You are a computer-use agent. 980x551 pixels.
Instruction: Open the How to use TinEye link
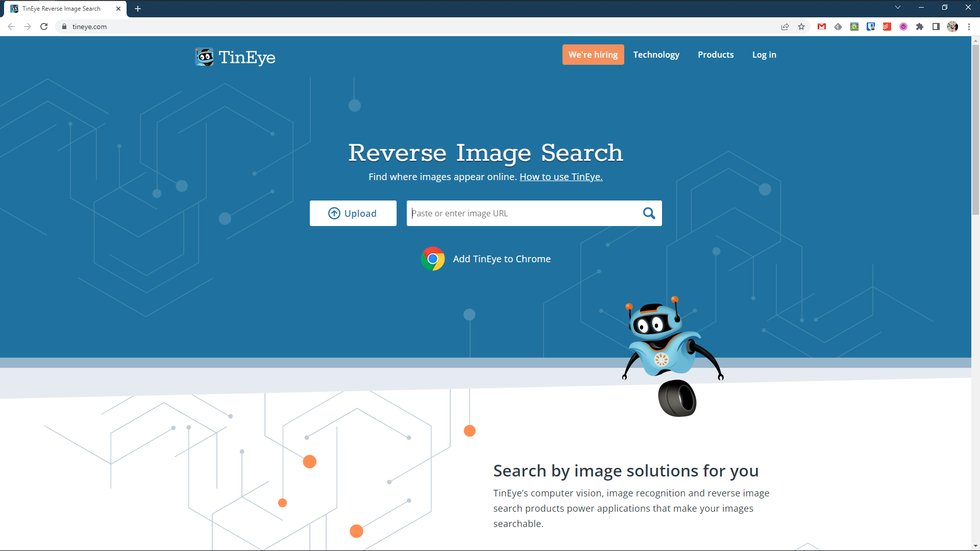point(561,177)
